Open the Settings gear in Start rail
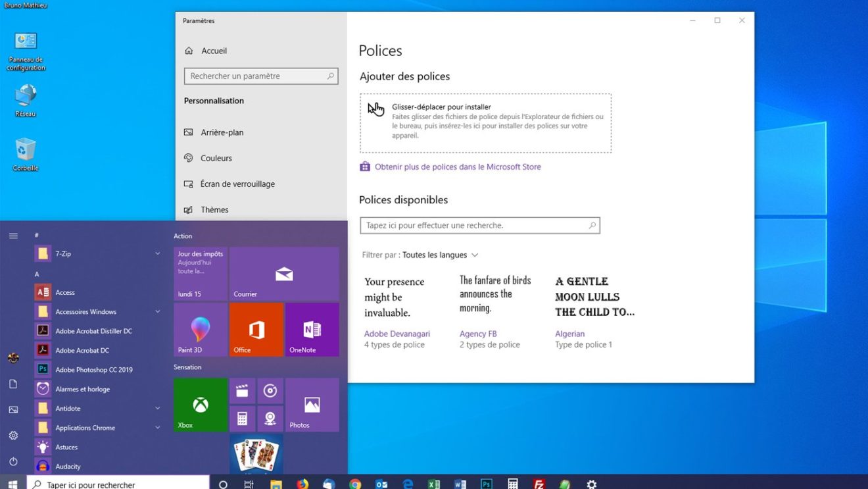868x489 pixels. [x=13, y=435]
